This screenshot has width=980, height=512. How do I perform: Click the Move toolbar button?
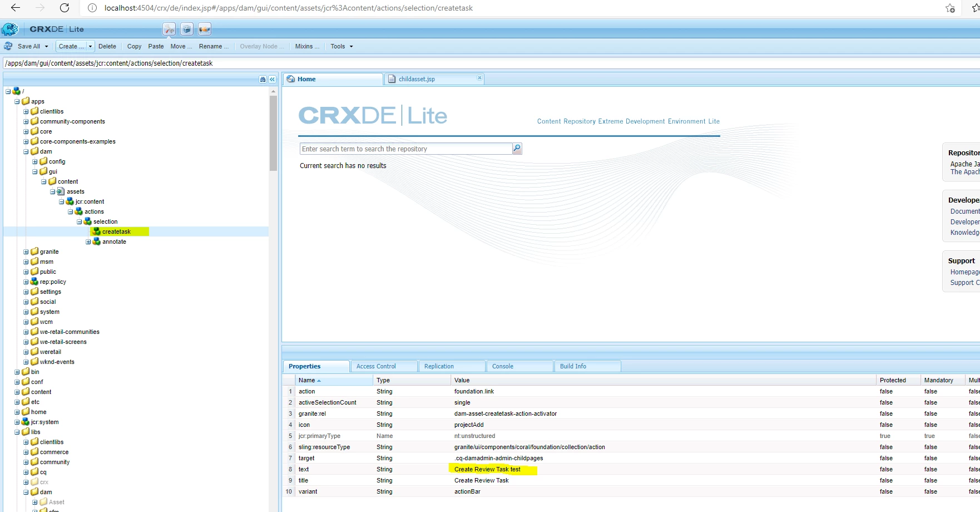coord(181,46)
